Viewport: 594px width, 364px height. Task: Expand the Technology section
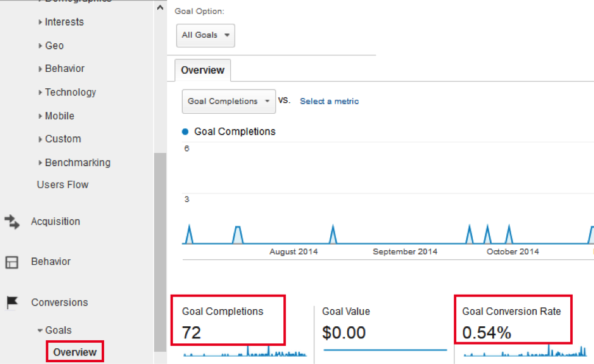pyautogui.click(x=67, y=93)
